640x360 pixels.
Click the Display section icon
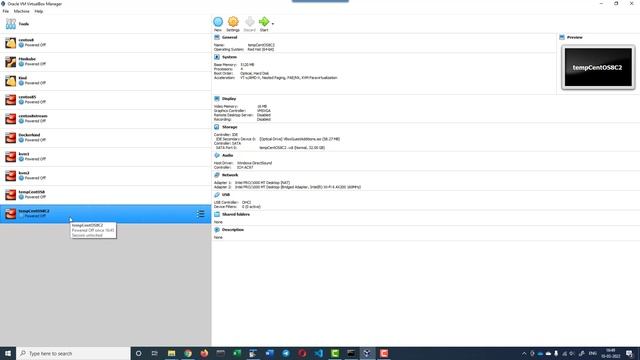click(x=217, y=99)
